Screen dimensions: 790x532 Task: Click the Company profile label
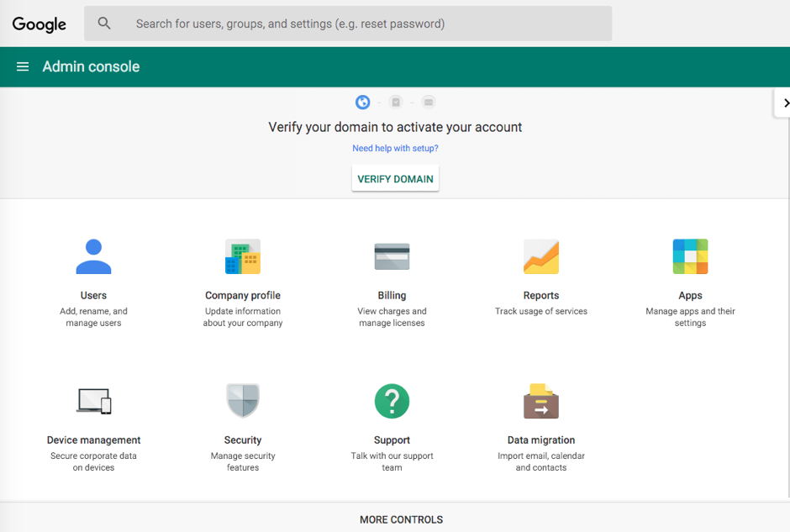[243, 295]
